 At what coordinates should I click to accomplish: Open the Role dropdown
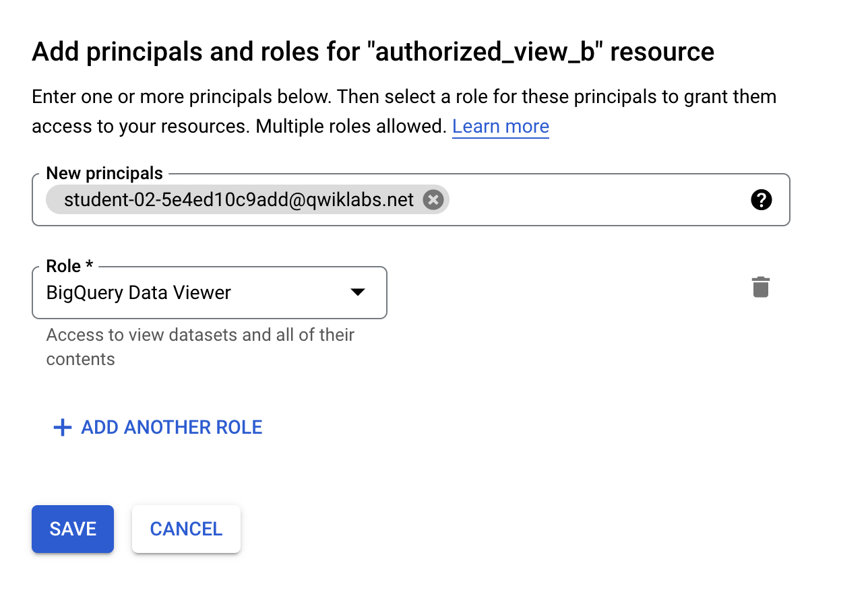[x=210, y=292]
